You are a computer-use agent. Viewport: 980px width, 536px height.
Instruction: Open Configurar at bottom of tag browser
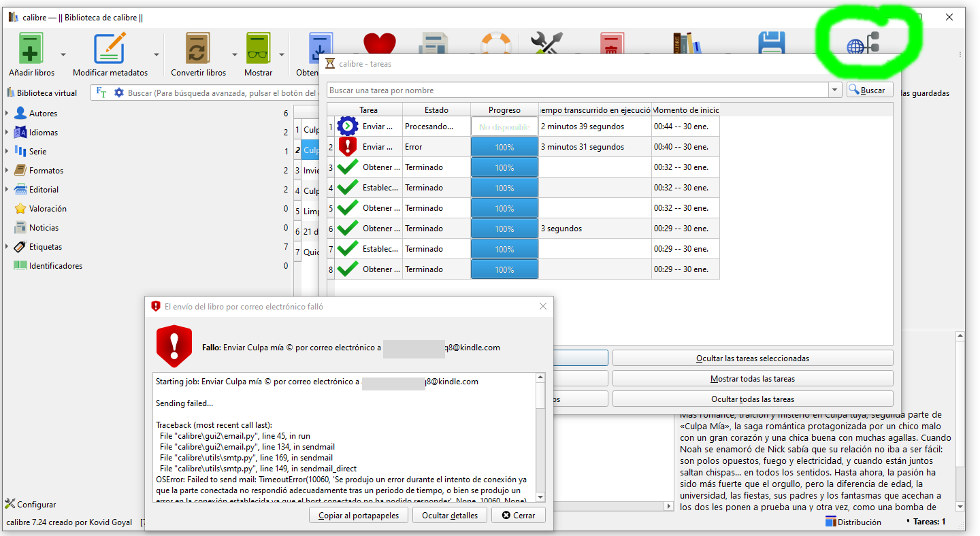click(x=31, y=504)
